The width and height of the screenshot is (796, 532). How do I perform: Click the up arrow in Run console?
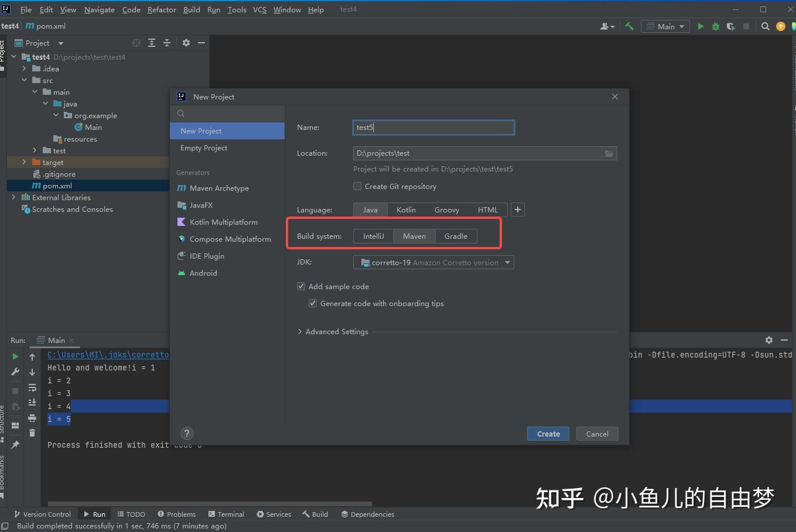pyautogui.click(x=32, y=356)
